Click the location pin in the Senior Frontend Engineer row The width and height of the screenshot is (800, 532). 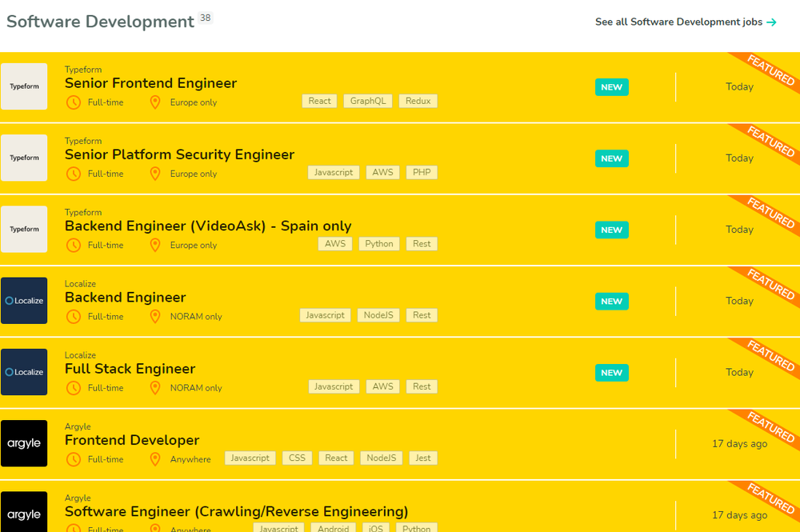coord(155,102)
